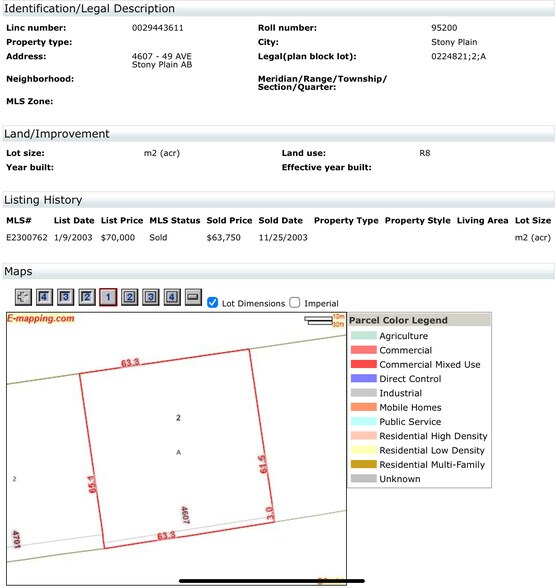
Task: Click the neighboring 4701 parcel label
Action: 16,539
